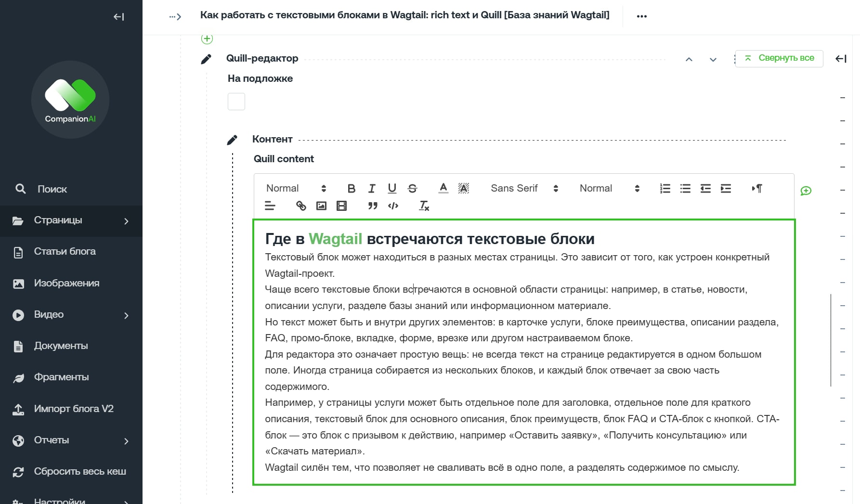
Task: Click the page title in the header
Action: 404,15
